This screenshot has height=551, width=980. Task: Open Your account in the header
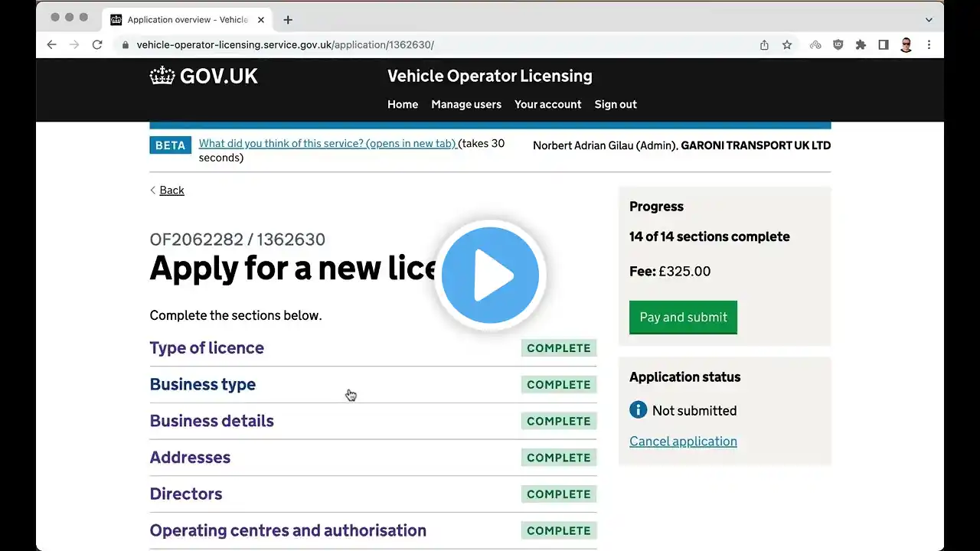pos(548,104)
